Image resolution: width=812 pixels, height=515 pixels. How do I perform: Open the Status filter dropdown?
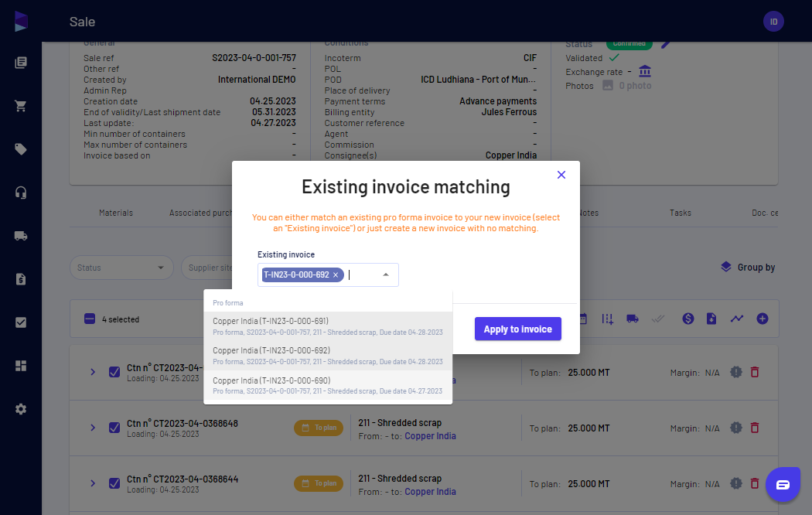121,268
